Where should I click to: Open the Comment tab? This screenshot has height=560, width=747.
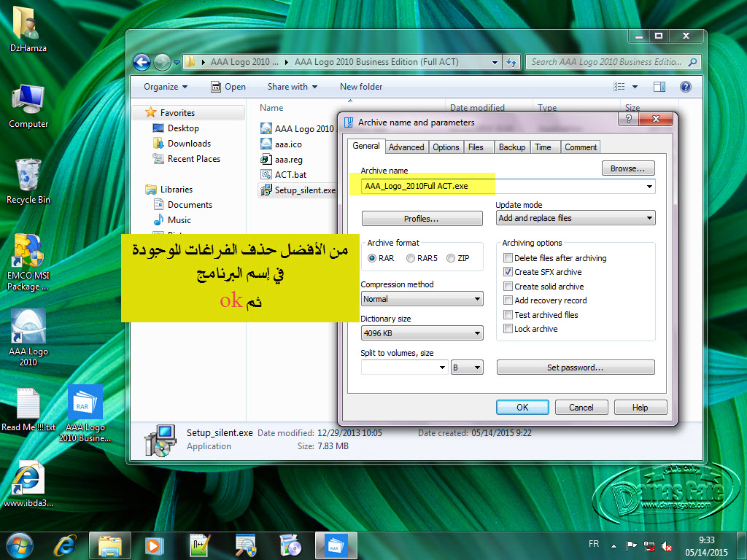pyautogui.click(x=581, y=147)
